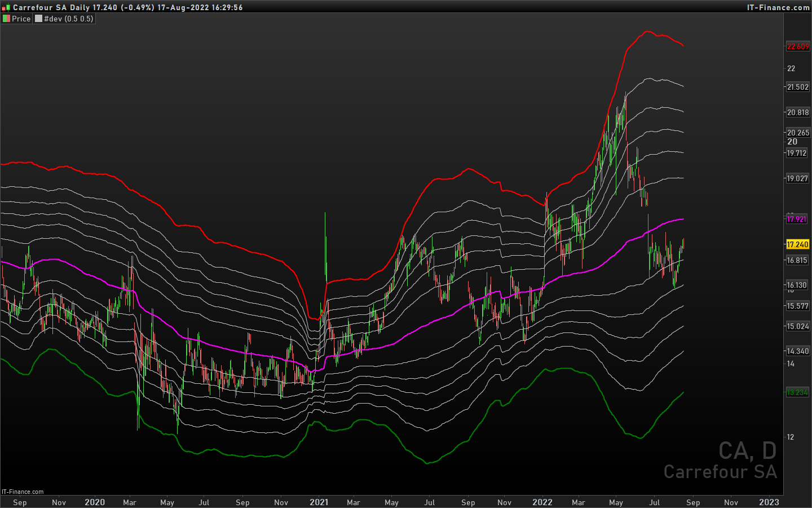Click the IT-Finance.com text in the title bar
This screenshot has height=508, width=812.
778,7
